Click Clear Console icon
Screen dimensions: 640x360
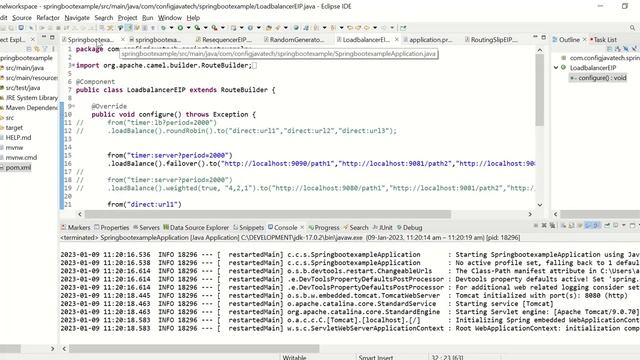pyautogui.click(x=563, y=225)
